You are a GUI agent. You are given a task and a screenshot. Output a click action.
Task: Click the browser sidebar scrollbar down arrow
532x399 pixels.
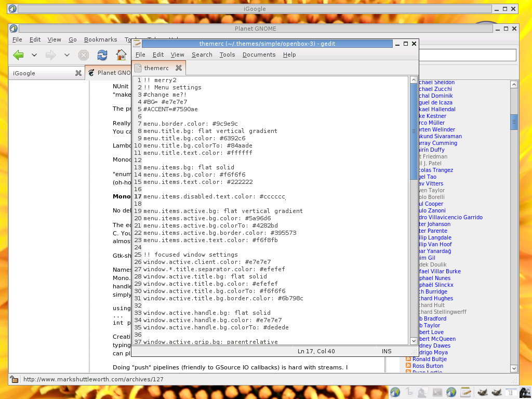point(514,368)
